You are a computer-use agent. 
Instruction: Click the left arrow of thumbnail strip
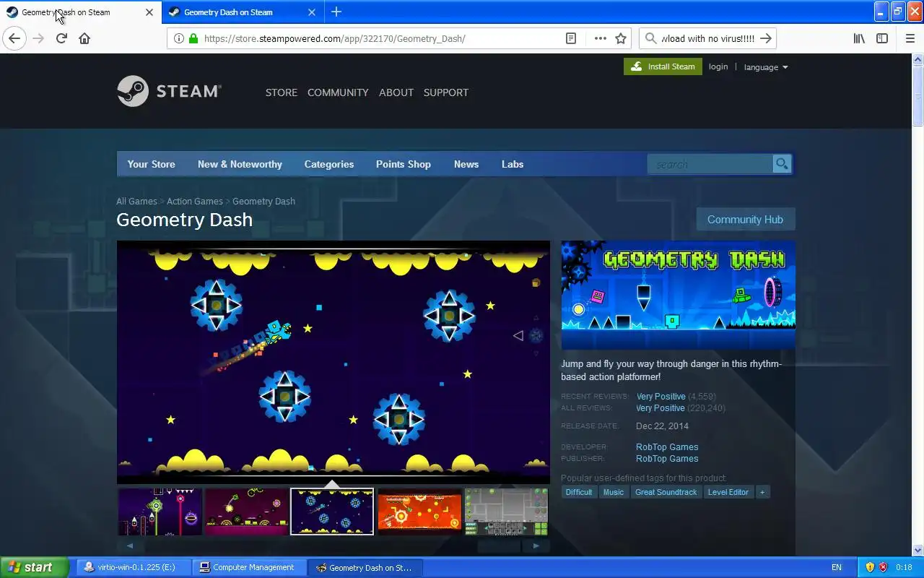click(130, 545)
